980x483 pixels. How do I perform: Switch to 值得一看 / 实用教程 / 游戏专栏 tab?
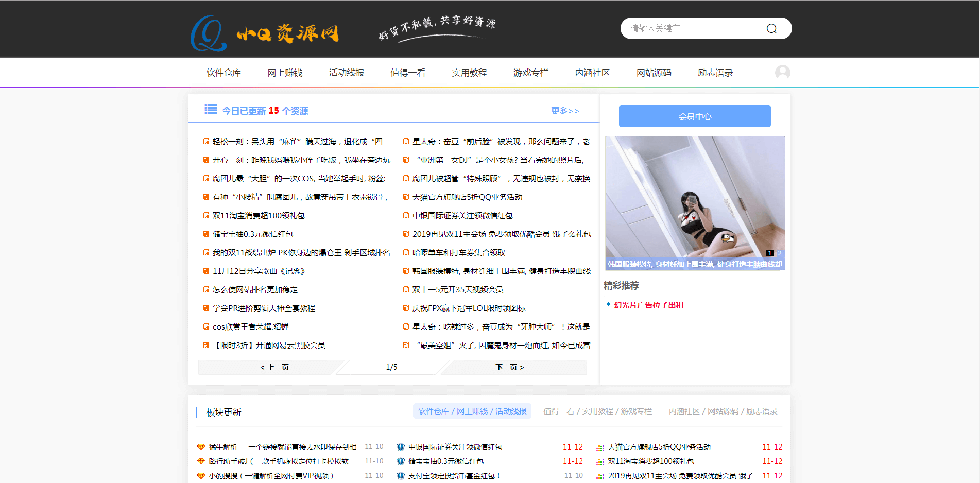point(597,411)
